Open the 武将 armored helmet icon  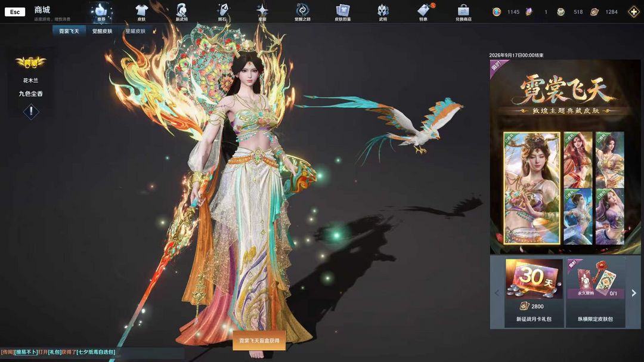click(383, 12)
